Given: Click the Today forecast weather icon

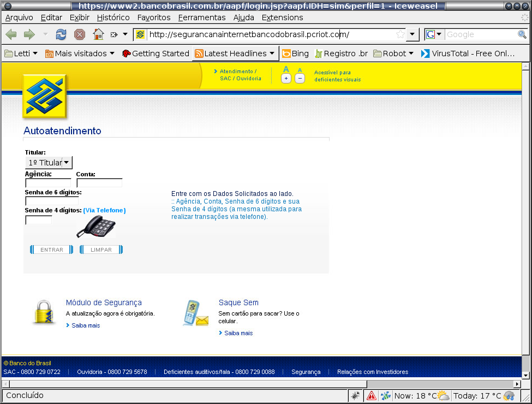Looking at the screenshot, I should tap(509, 395).
